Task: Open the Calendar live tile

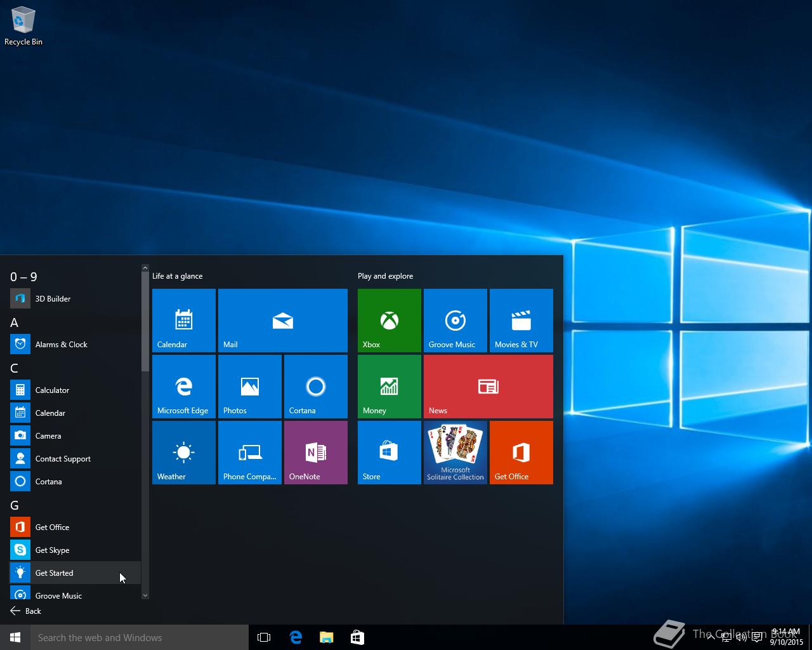Action: tap(184, 321)
